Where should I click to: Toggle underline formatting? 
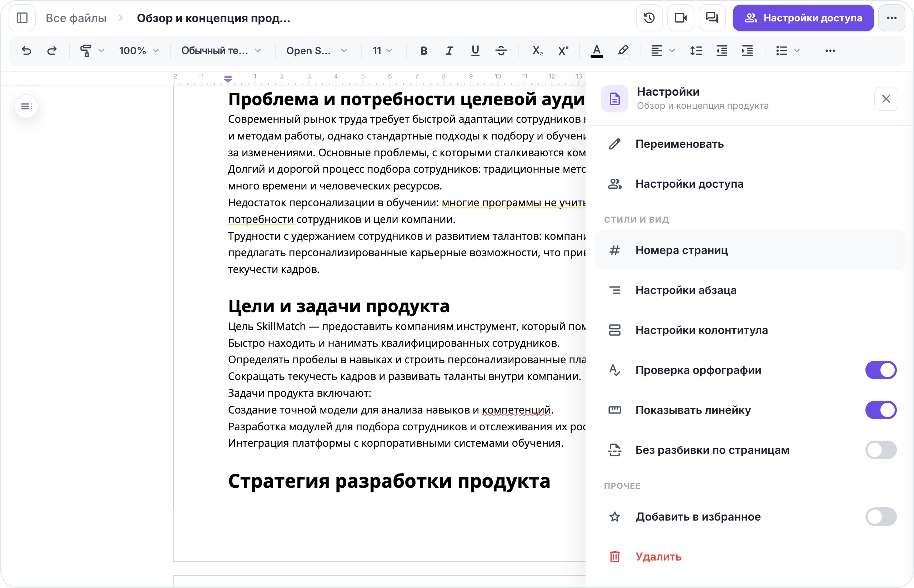[475, 50]
